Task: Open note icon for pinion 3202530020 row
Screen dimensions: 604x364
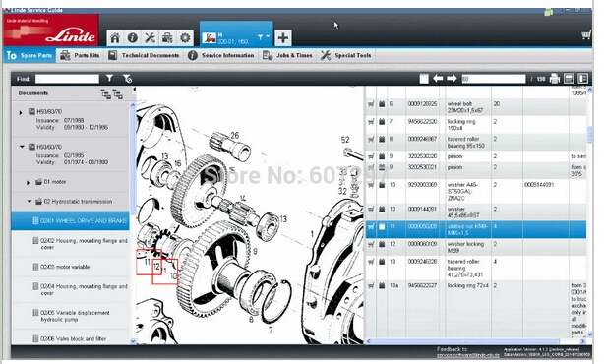Action: [382, 156]
